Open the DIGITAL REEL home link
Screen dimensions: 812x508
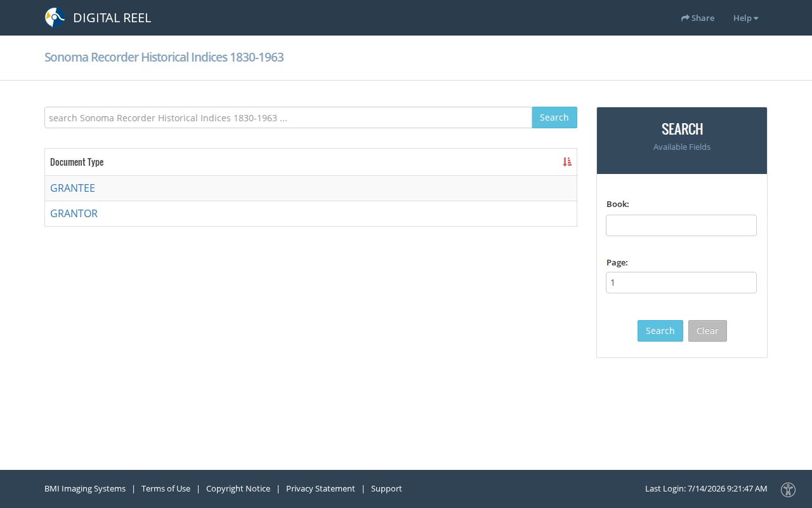(112, 18)
